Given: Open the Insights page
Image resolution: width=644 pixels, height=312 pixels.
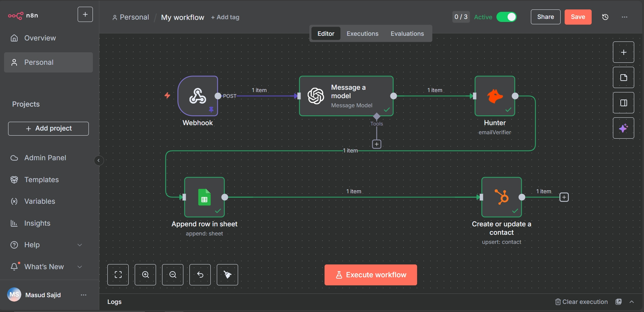Looking at the screenshot, I should point(48,223).
